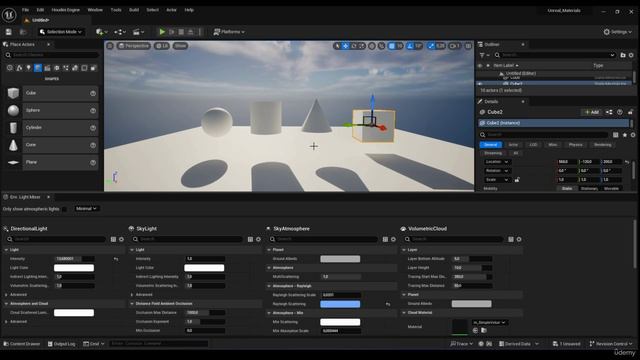Screen dimensions: 640x360
Task: Open the Platforms dropdown
Action: (x=229, y=32)
